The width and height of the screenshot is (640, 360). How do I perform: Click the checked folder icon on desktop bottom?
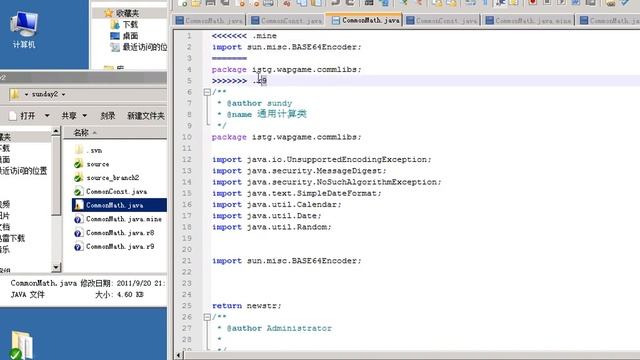[x=20, y=345]
